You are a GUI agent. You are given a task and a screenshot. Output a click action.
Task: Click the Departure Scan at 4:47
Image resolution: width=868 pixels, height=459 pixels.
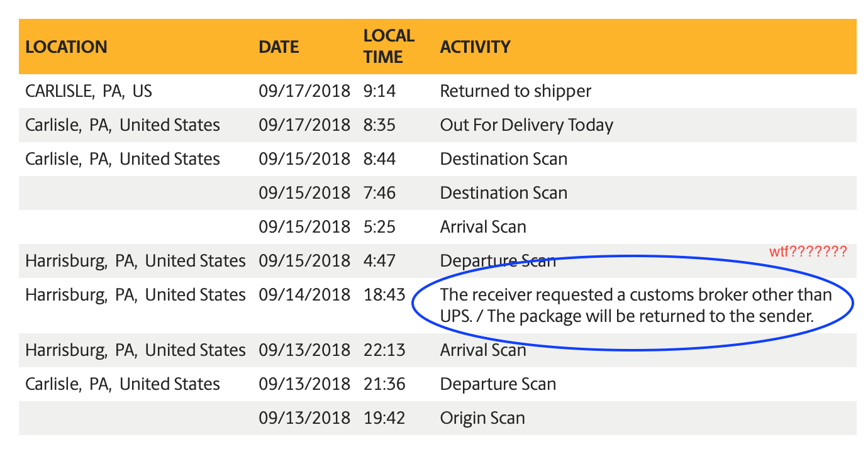498,261
